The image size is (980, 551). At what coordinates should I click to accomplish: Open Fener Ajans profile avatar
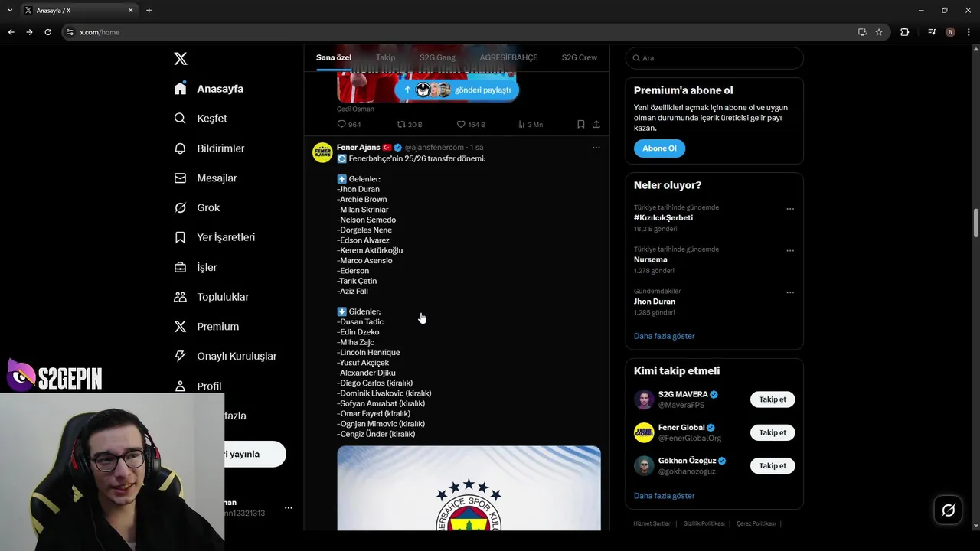pos(322,152)
